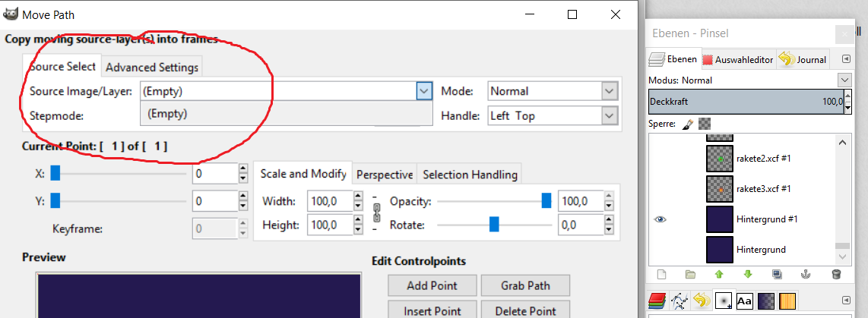The width and height of the screenshot is (868, 318).
Task: Increase Rotate value with up stepper
Action: coord(609,219)
